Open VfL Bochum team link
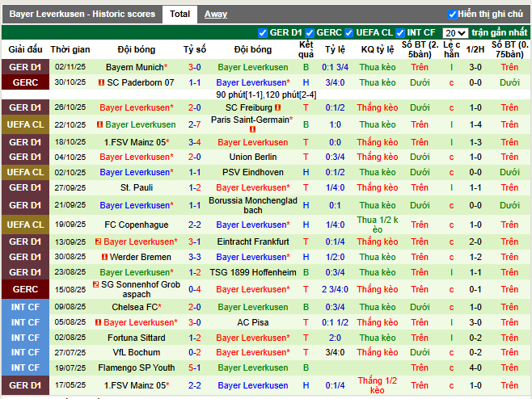 (137, 352)
